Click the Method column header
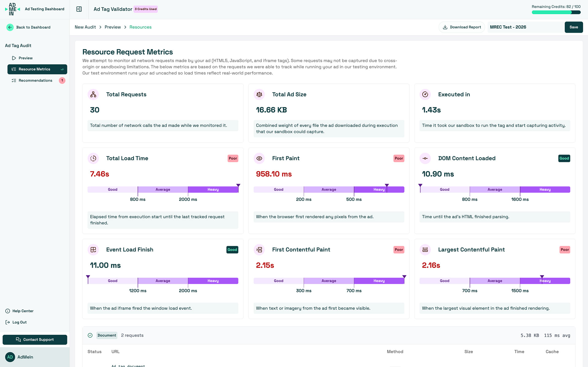Image resolution: width=588 pixels, height=367 pixels. click(395, 352)
